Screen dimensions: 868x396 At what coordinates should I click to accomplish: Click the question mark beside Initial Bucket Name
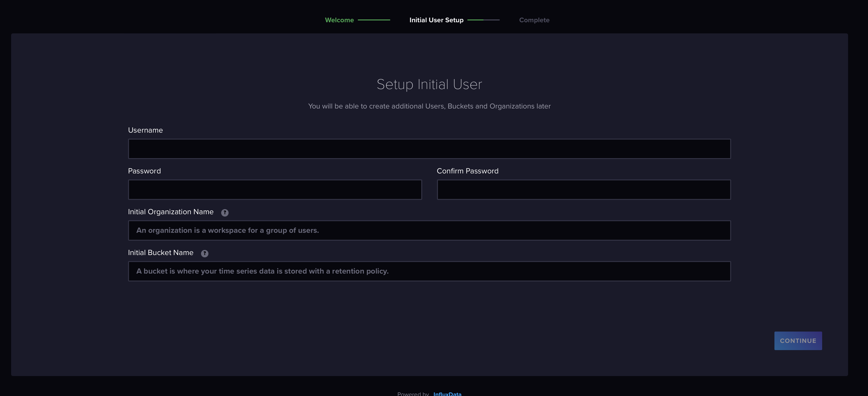pos(204,253)
